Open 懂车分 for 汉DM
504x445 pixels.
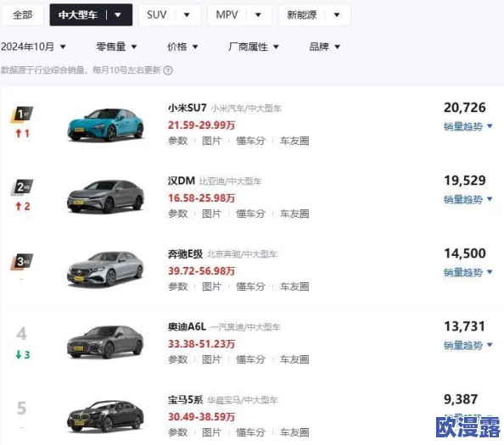pos(250,214)
